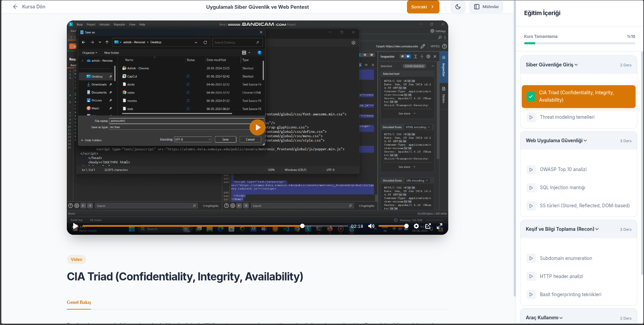Click play icon beside OWASP Top 10 analizi

[x=531, y=170]
